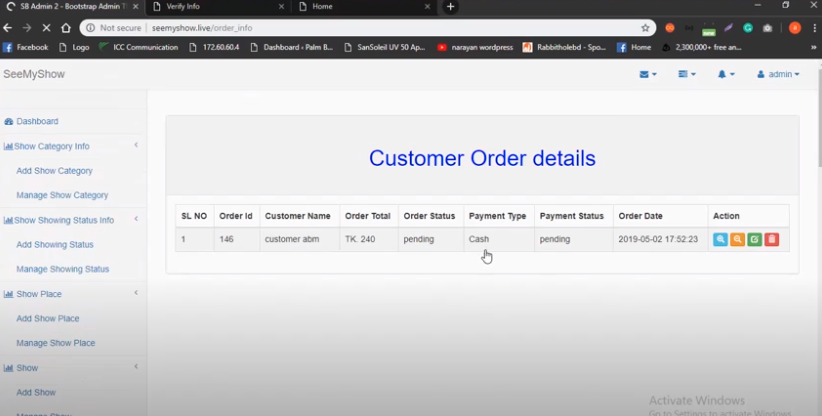The height and width of the screenshot is (416, 822).
Task: Click the Grammarly extension icon
Action: (x=747, y=28)
